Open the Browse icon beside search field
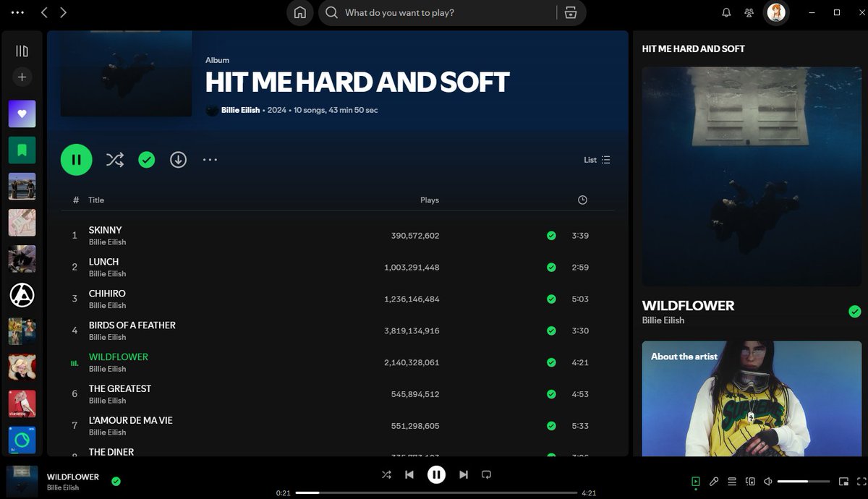The height and width of the screenshot is (499, 868). (x=571, y=12)
